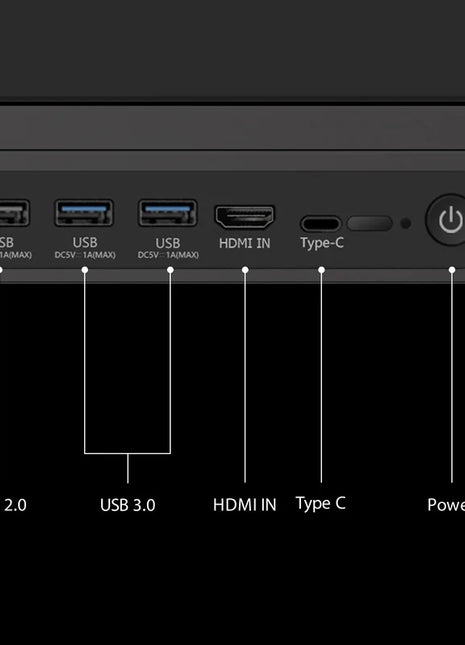Screen dimensions: 465x645
Task: Click the oval sensor window beside Type-C
Action: pos(369,223)
